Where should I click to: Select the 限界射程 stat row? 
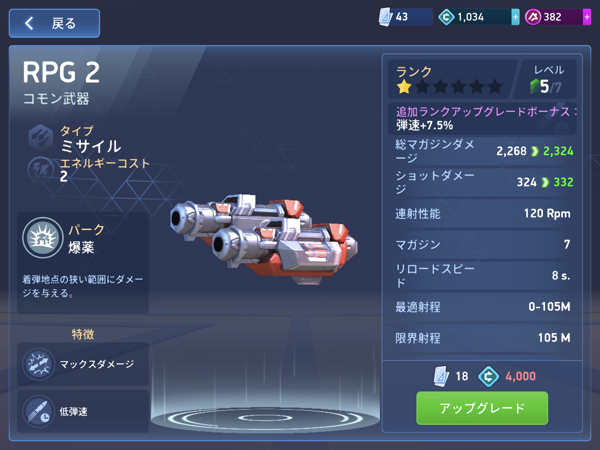click(482, 338)
